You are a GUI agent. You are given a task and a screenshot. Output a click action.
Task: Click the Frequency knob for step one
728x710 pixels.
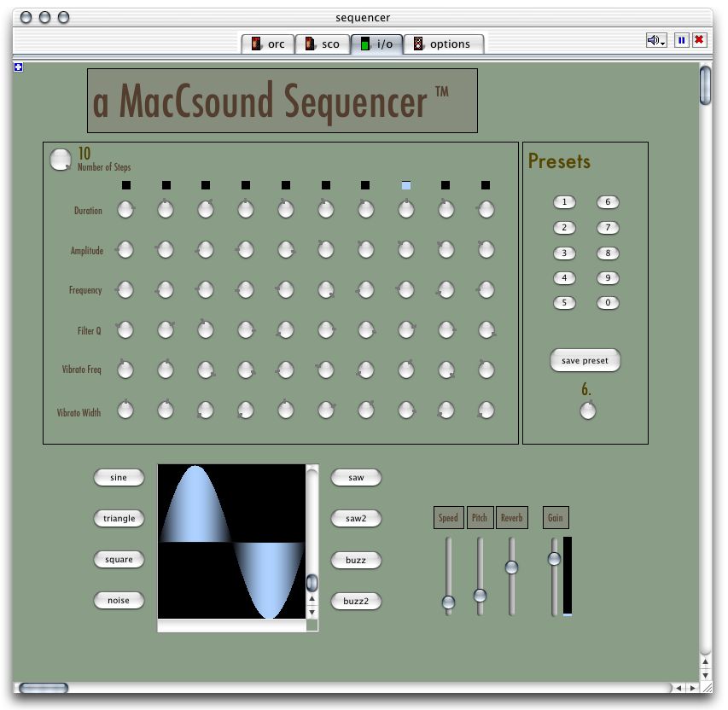(x=125, y=290)
